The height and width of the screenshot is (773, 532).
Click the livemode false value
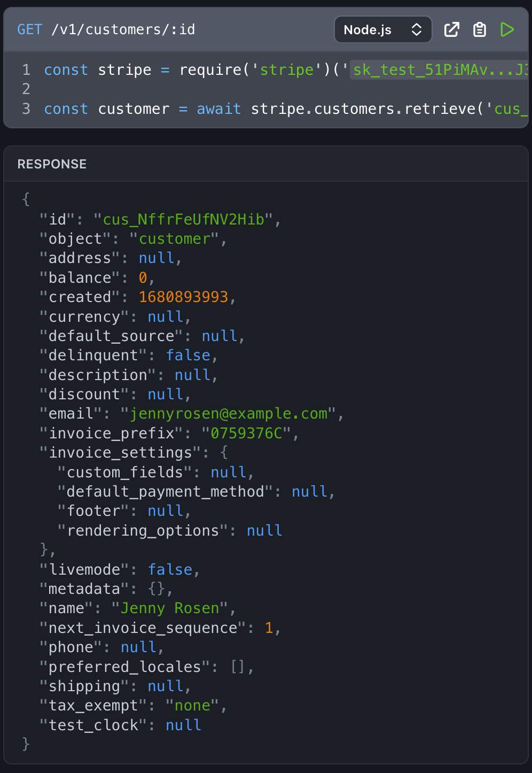click(x=170, y=569)
